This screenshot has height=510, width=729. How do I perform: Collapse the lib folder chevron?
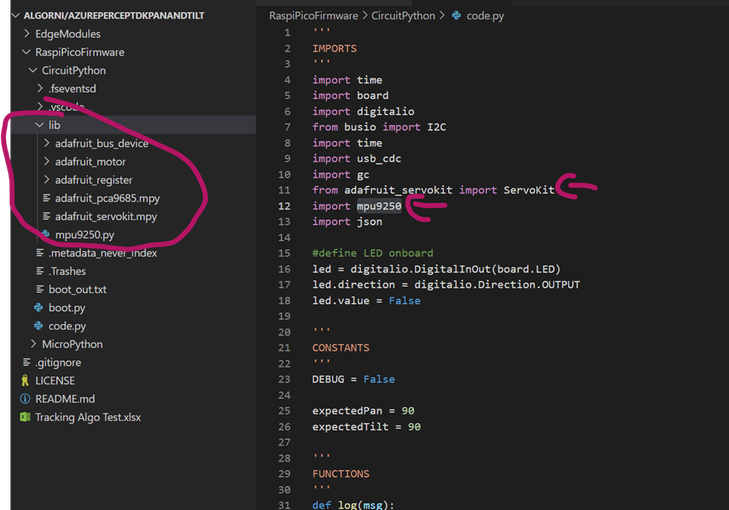pyautogui.click(x=40, y=125)
